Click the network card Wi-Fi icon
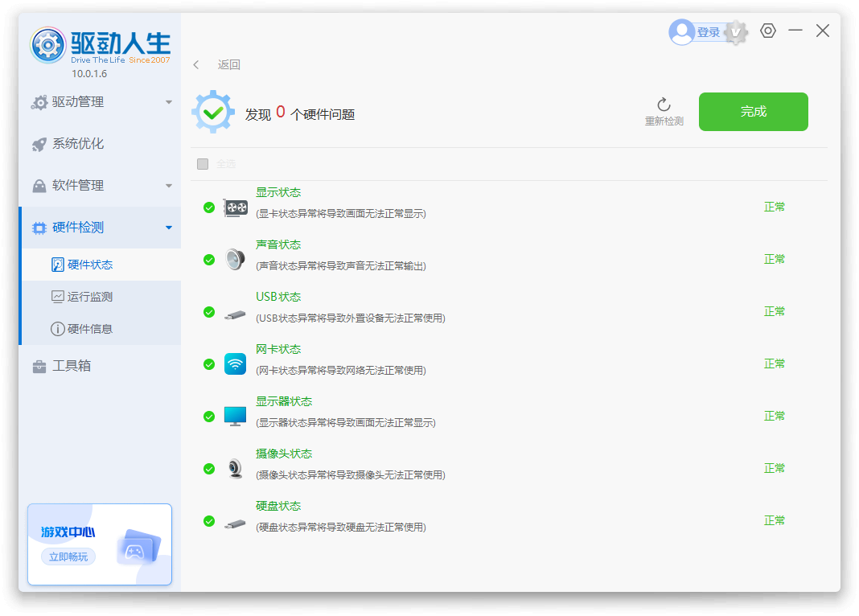The width and height of the screenshot is (859, 616). (235, 363)
